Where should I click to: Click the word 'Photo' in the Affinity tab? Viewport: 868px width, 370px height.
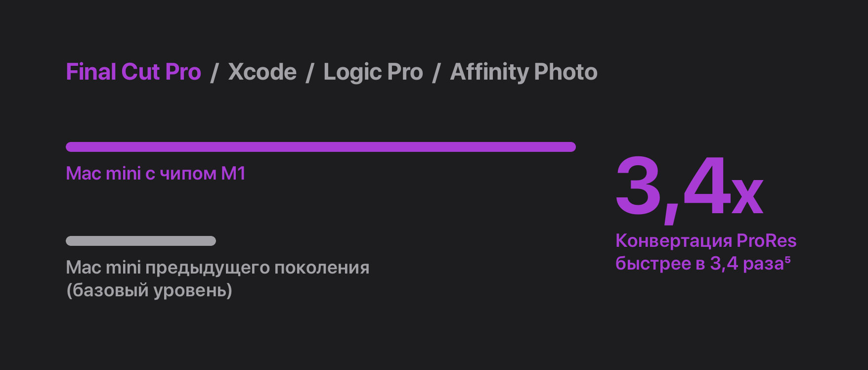565,72
